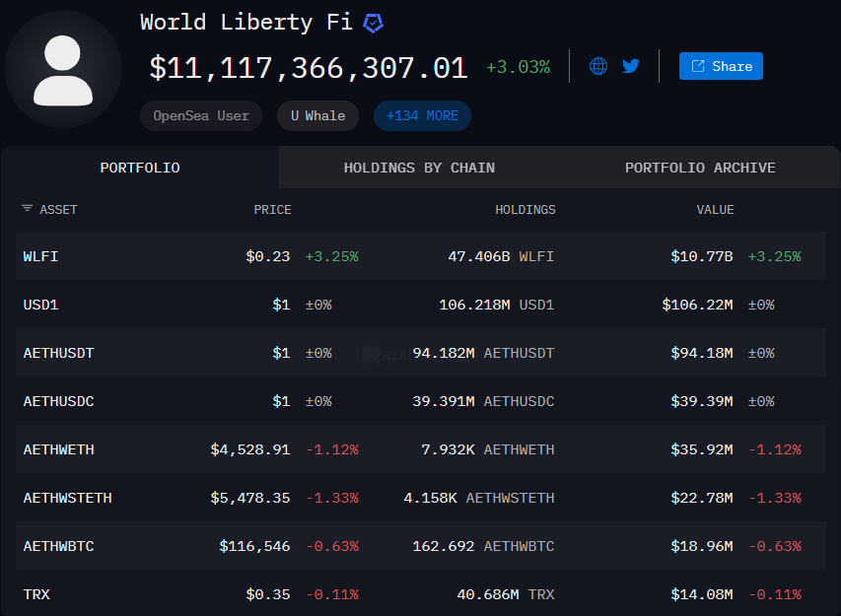Open the AETHUSDT asset name
Image resolution: width=841 pixels, height=616 pixels.
58,353
